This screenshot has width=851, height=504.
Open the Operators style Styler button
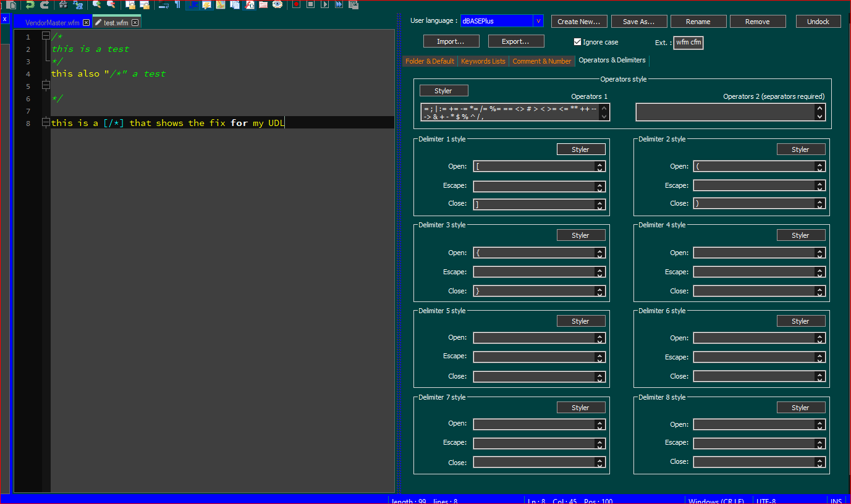(x=444, y=91)
